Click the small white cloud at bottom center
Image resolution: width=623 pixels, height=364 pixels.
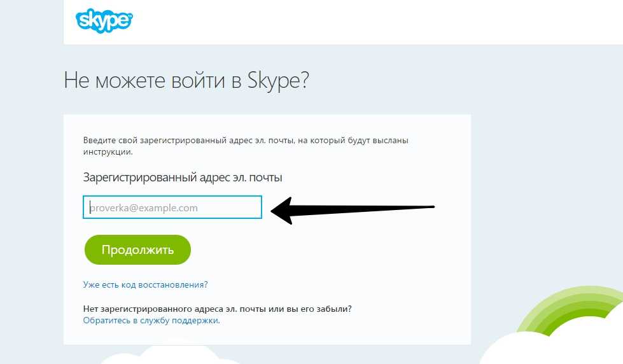click(178, 355)
